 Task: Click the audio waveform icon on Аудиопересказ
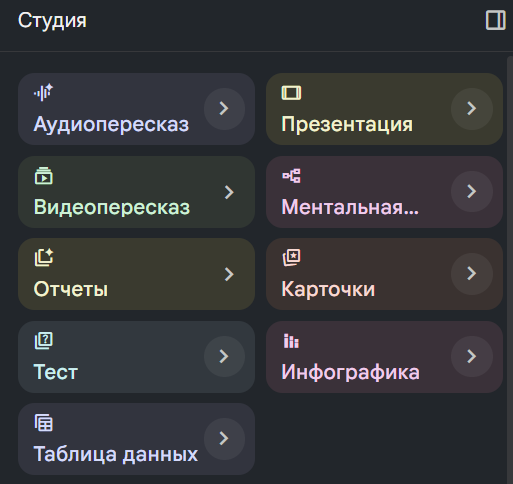tap(43, 92)
